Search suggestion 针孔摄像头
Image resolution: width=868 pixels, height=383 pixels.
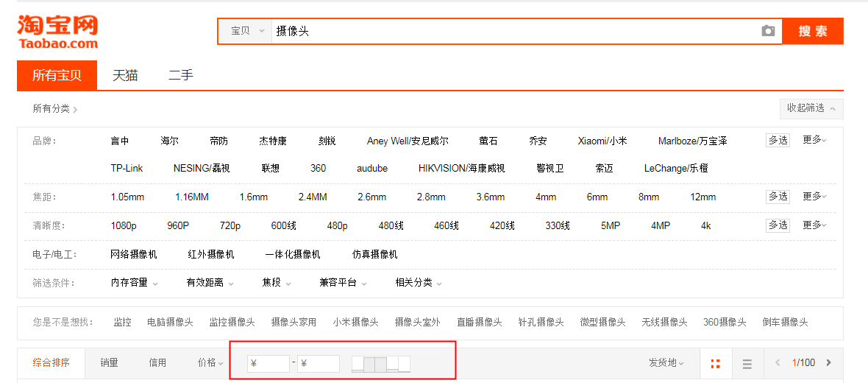pos(541,322)
